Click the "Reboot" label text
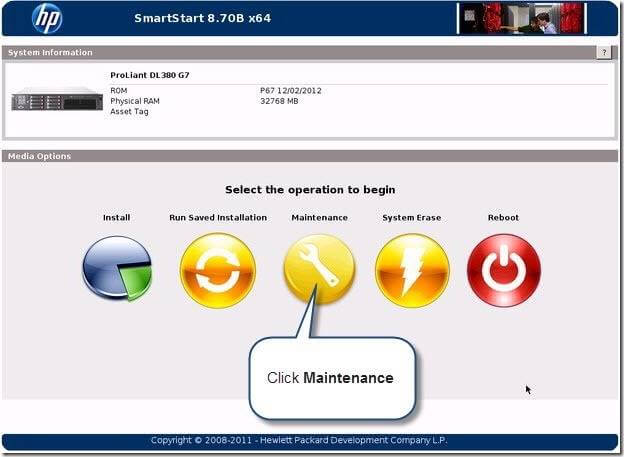Image resolution: width=624 pixels, height=457 pixels. pos(503,218)
